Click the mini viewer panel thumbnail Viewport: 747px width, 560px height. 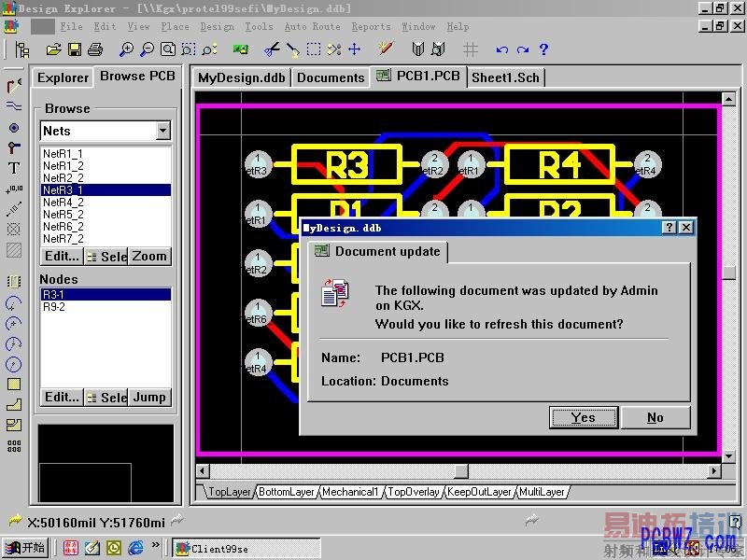click(x=106, y=463)
